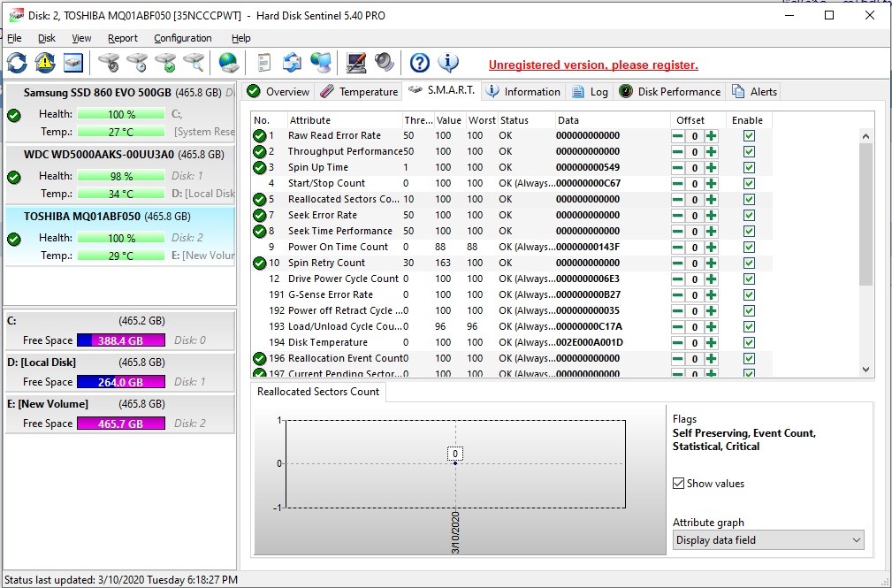Screen dimensions: 892x588
Task: Click the disk with magnifying glass icon
Action: tap(194, 63)
